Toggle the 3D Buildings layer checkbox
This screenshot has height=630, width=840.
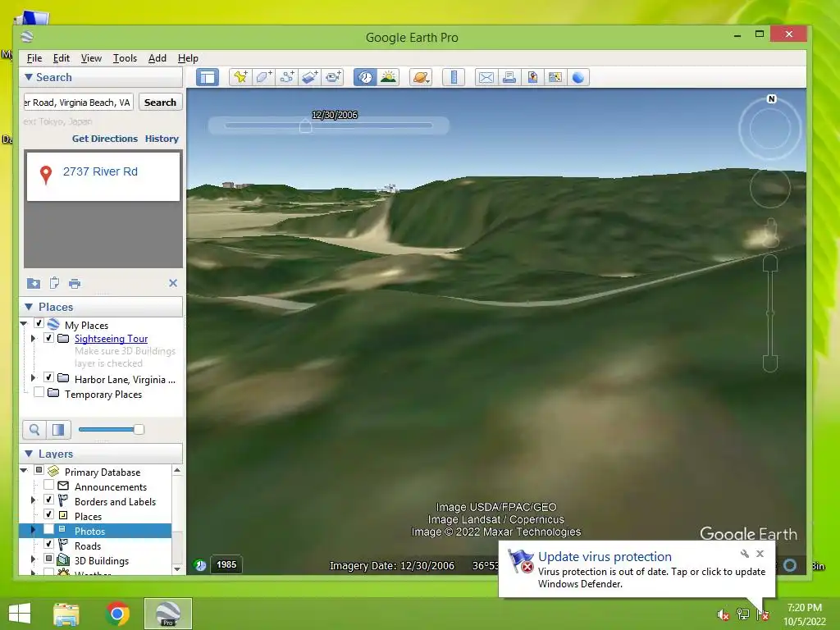48,559
